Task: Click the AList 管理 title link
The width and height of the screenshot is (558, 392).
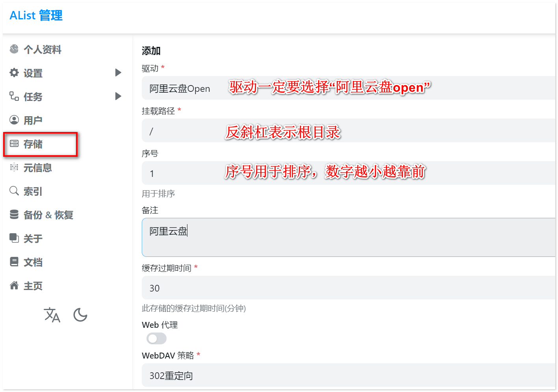Action: pos(36,16)
